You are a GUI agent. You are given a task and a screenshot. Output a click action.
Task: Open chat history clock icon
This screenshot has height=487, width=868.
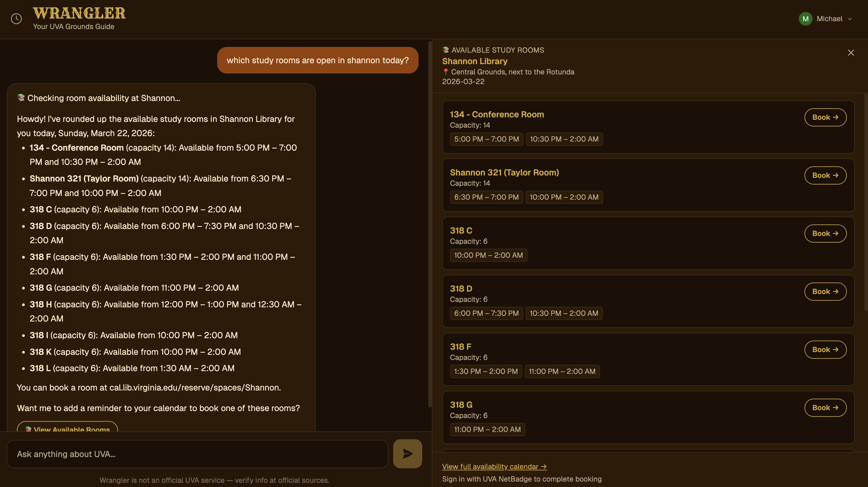coord(16,19)
